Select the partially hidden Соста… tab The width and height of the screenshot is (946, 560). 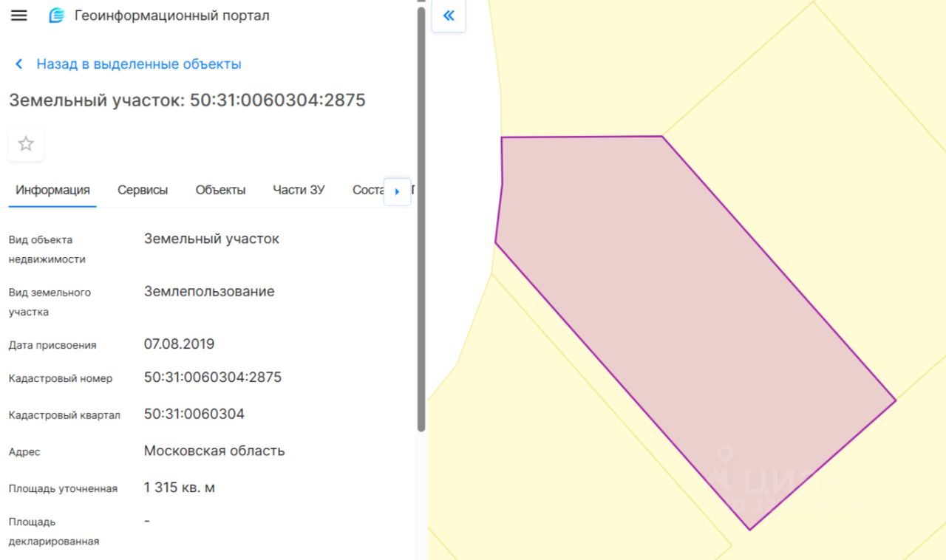click(x=367, y=190)
